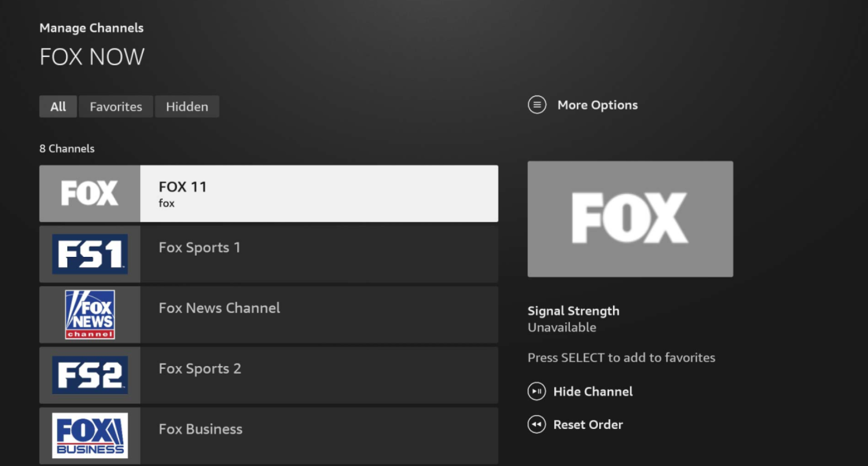Image resolution: width=868 pixels, height=466 pixels.
Task: Click the Press SELECT to add to favorites hint
Action: (x=621, y=358)
